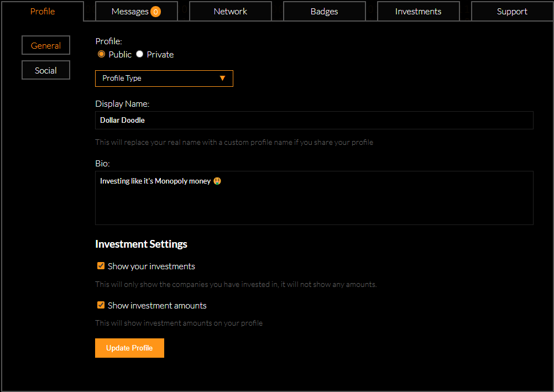Open the Support tab
554x392 pixels.
click(x=512, y=11)
